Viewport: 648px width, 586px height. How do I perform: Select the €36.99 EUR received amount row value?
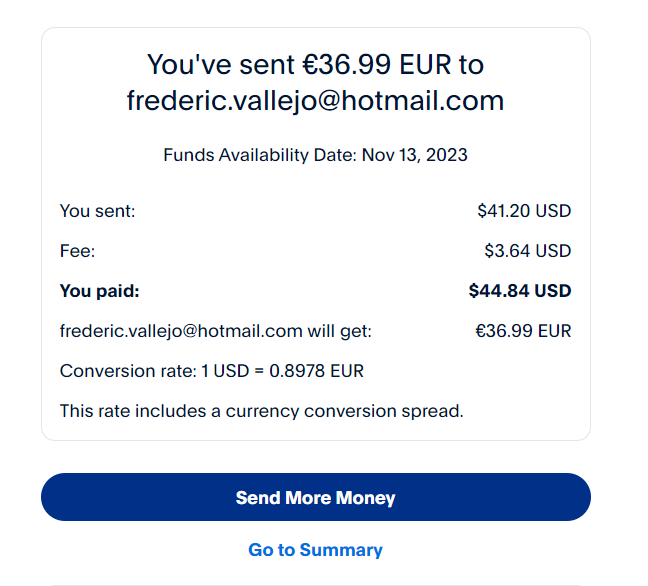pyautogui.click(x=523, y=331)
